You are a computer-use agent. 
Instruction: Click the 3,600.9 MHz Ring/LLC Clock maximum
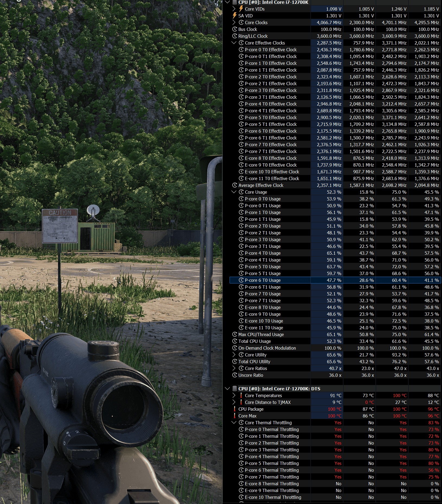point(394,36)
